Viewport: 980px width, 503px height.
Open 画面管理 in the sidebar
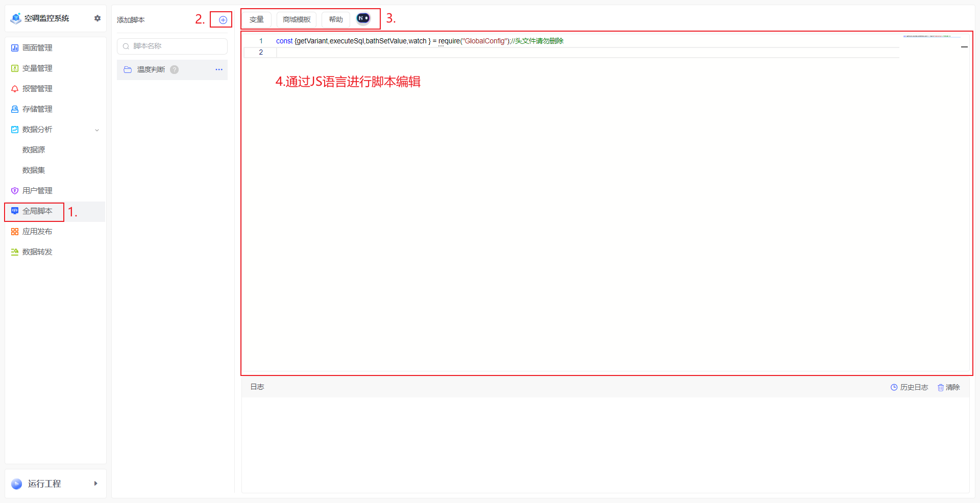(37, 48)
